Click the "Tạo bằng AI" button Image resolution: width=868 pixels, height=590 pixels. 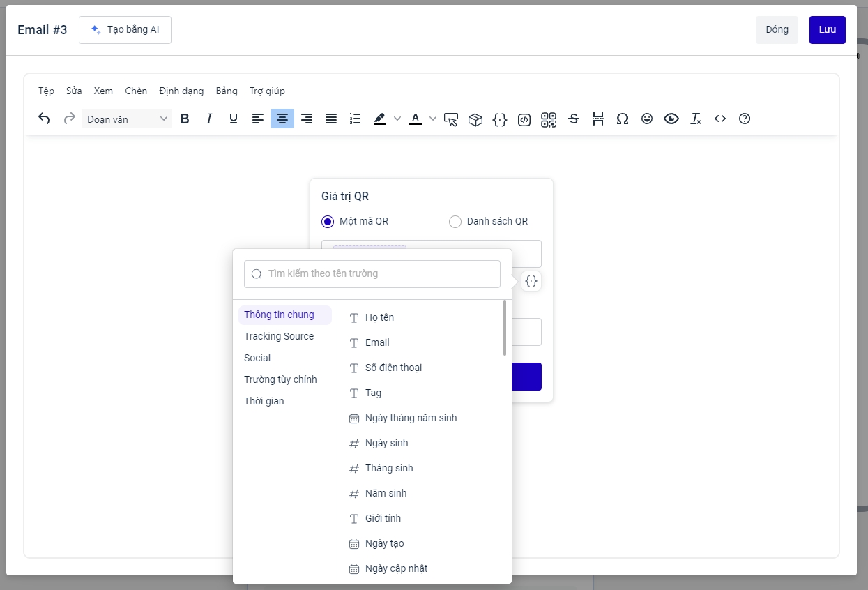coord(125,30)
